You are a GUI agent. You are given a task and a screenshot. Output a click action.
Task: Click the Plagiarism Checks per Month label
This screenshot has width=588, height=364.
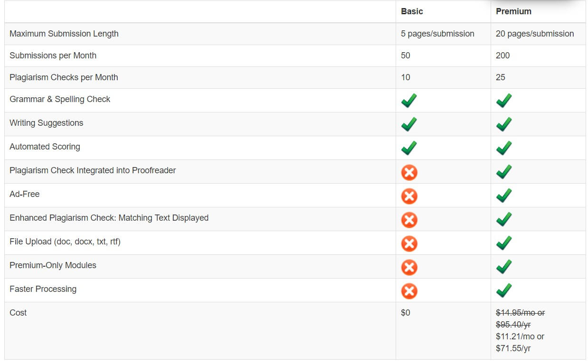pos(64,77)
